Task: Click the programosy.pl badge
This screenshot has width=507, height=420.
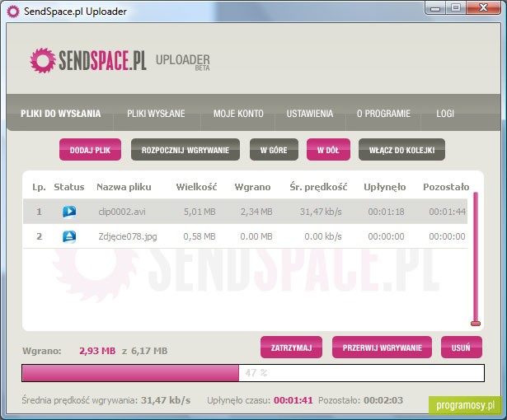Action: (465, 405)
